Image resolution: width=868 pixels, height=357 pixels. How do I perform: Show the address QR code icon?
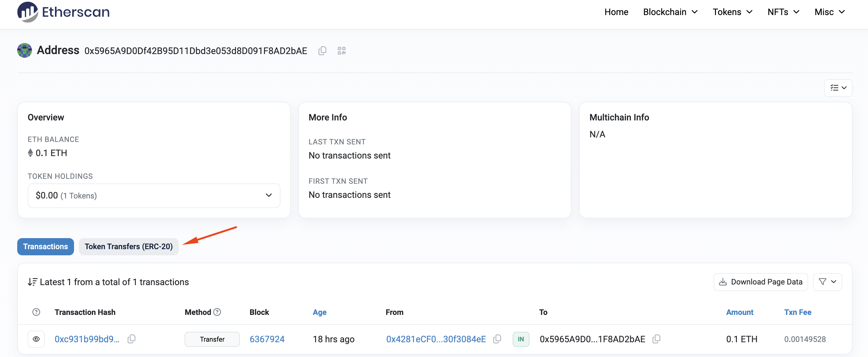(341, 51)
